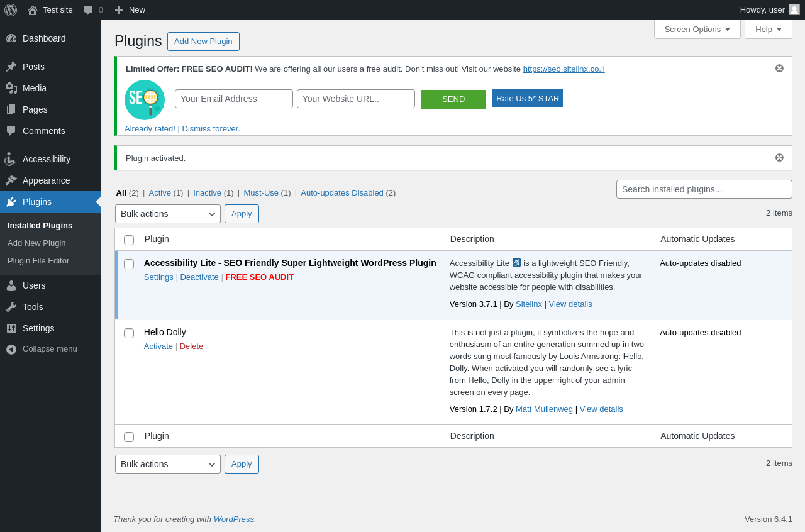Dismiss the SEO audit offer notice
805x532 pixels.
[779, 69]
